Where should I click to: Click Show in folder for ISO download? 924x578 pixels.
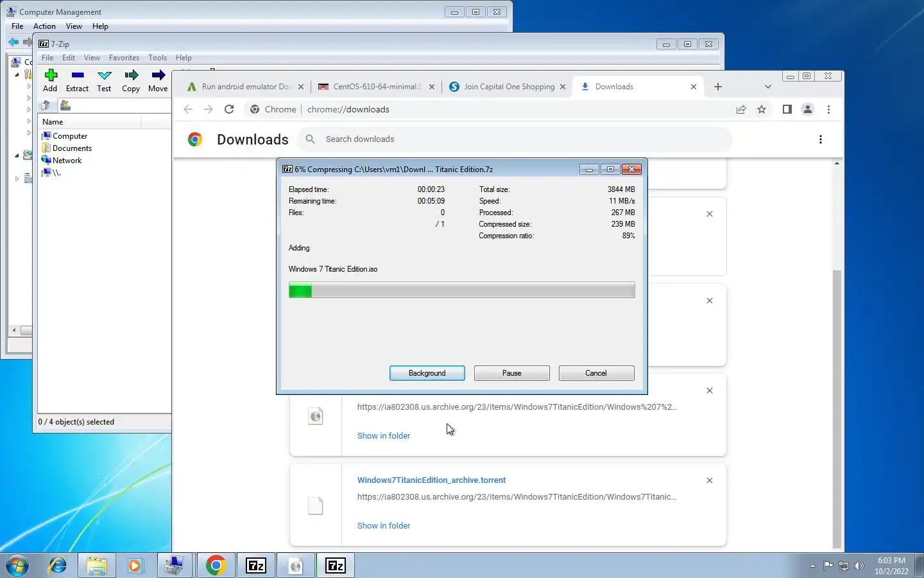[x=384, y=435]
